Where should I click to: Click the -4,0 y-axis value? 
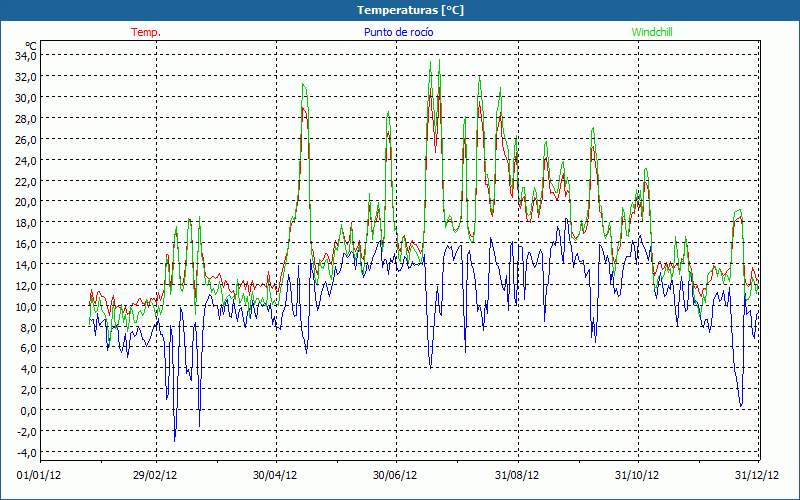26,452
